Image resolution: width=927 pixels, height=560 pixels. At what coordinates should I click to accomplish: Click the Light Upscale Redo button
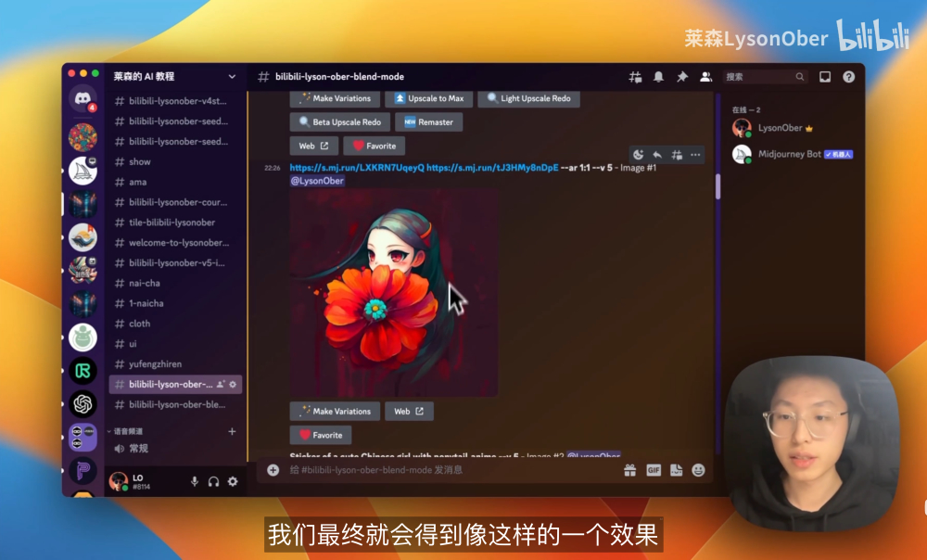(528, 98)
